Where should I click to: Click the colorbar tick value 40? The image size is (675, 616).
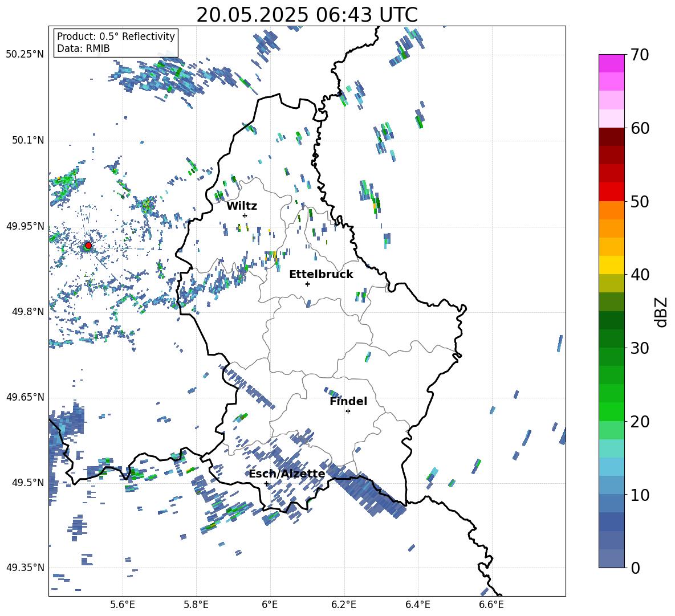click(640, 275)
